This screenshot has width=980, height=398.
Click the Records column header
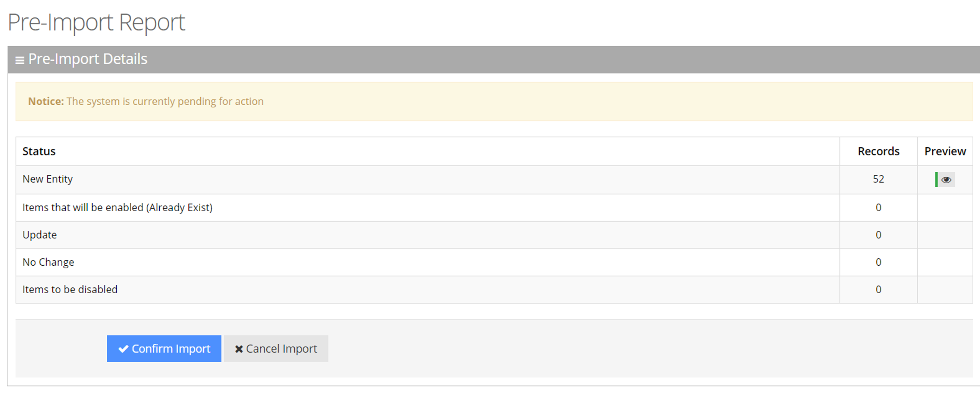pos(878,151)
